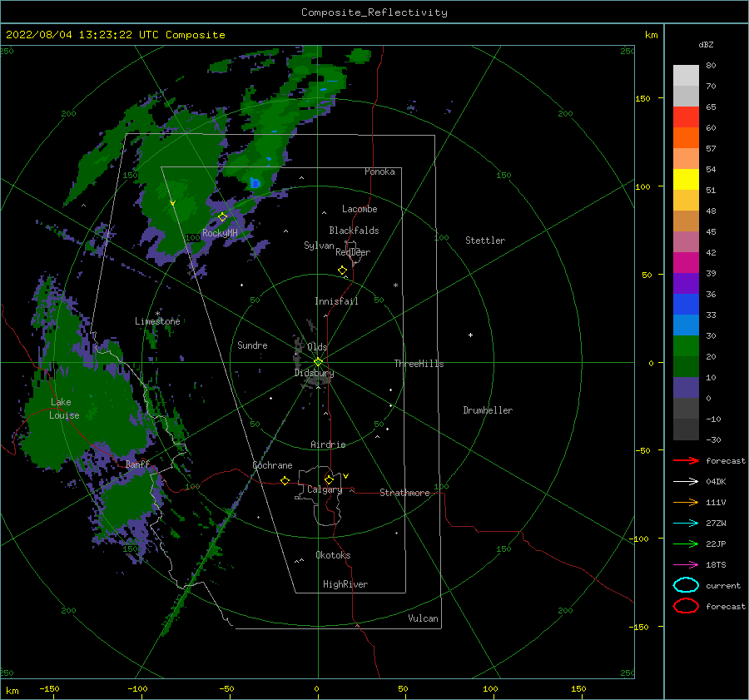This screenshot has width=749, height=700.
Task: Click the red forecast oval icon
Action: [686, 606]
